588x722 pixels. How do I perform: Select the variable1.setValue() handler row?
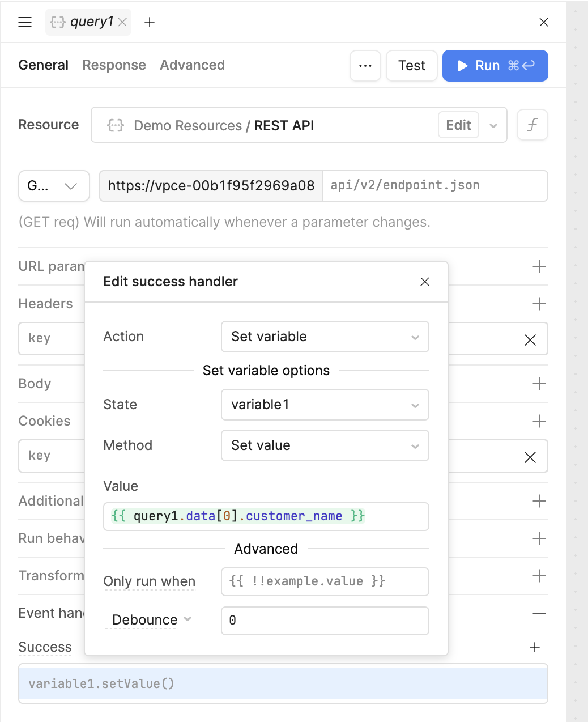pyautogui.click(x=283, y=683)
